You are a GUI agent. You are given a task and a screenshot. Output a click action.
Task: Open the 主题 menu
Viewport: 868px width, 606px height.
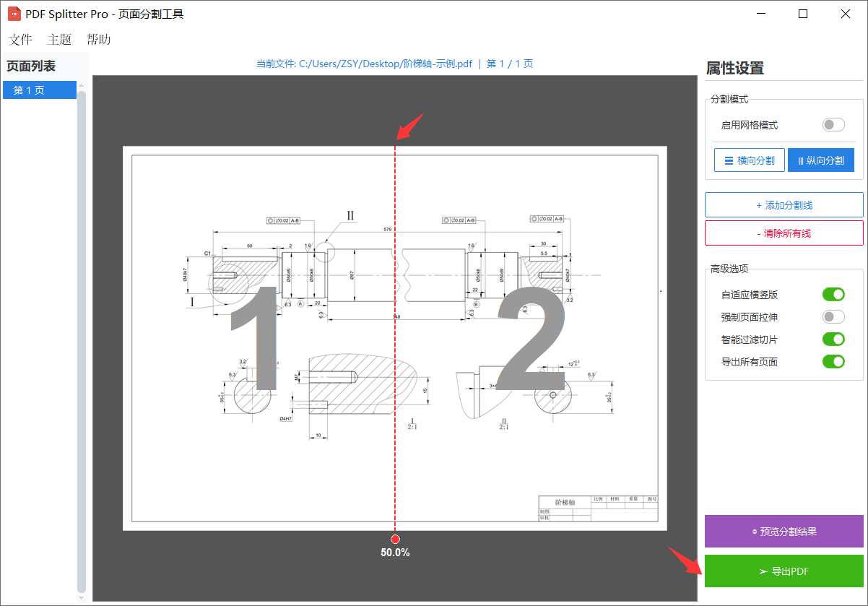(x=59, y=40)
